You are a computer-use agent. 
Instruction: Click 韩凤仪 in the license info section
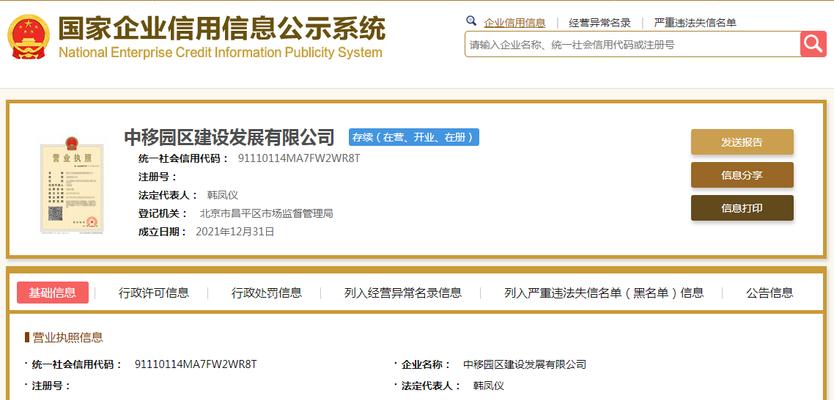tap(488, 386)
